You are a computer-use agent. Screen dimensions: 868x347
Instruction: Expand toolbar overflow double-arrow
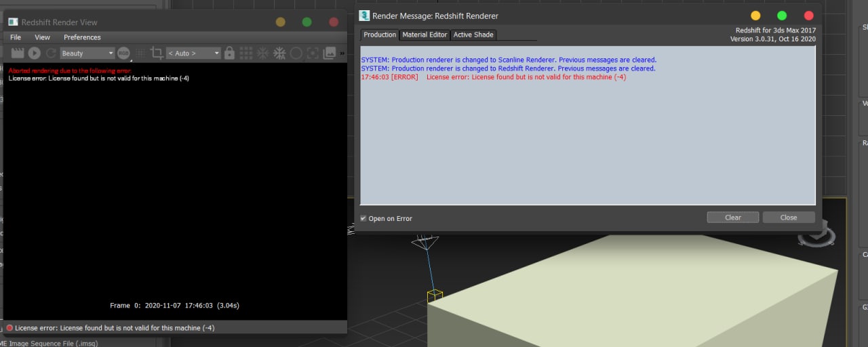(342, 53)
